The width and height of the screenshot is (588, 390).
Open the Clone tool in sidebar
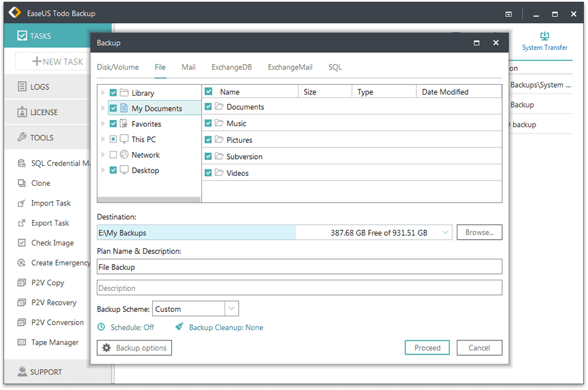tap(41, 183)
